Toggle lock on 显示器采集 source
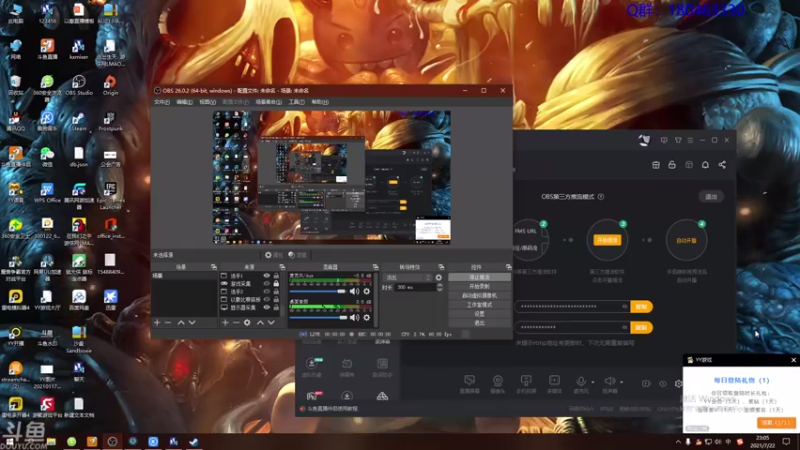 276,308
